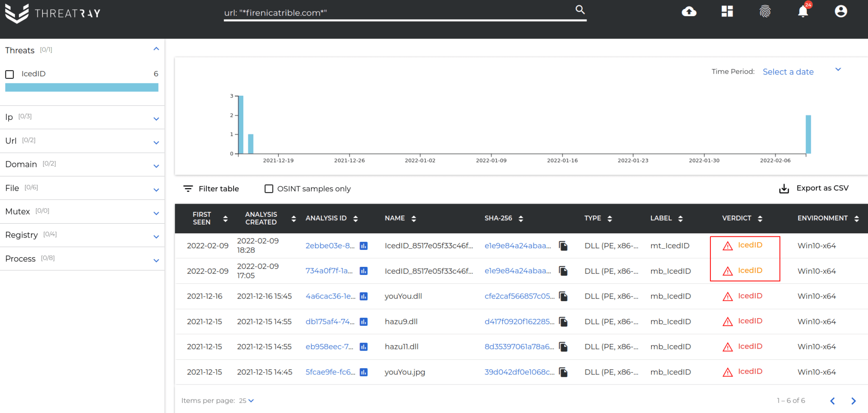
Task: Open report chart icon for eb958eec analysis
Action: (364, 346)
